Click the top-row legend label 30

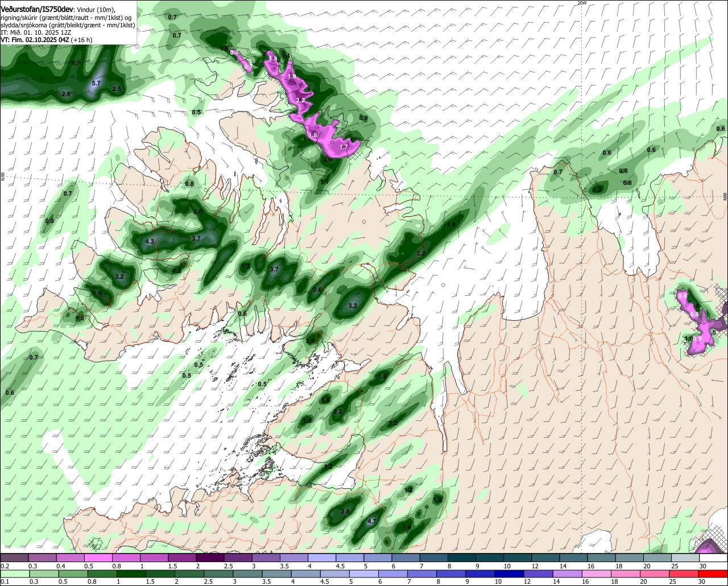[703, 566]
